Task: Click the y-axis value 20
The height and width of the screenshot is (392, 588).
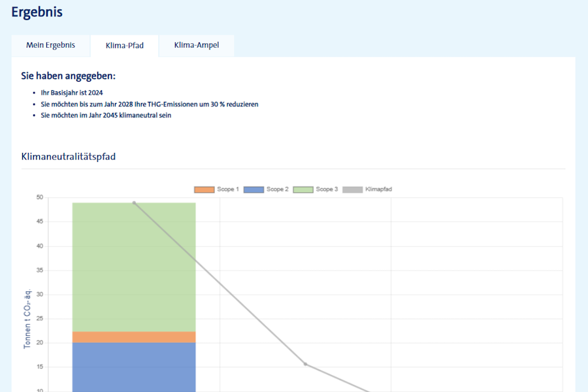Action: [40, 342]
